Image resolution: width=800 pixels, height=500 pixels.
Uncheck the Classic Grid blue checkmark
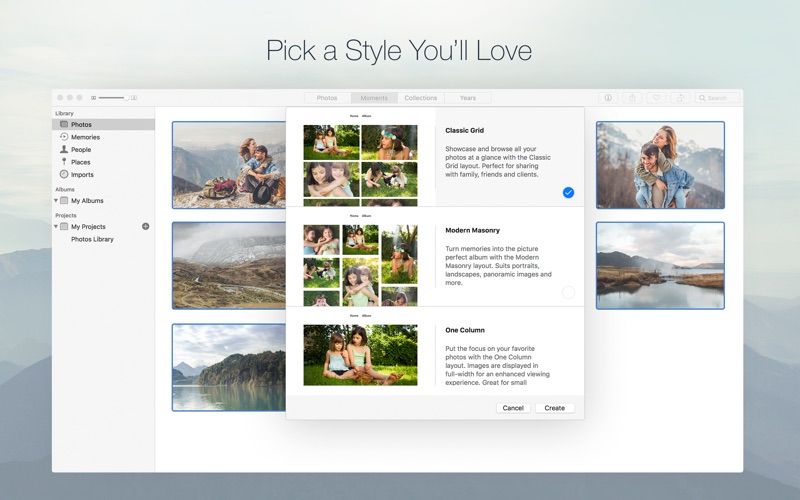pos(568,192)
